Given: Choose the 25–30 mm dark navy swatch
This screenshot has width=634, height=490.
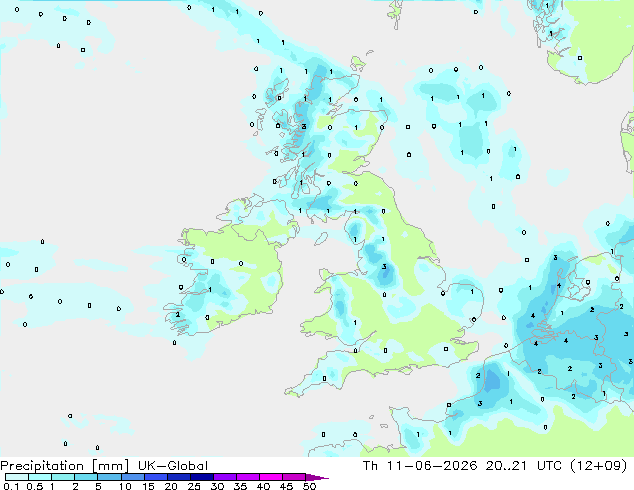Looking at the screenshot, I should point(202,477).
